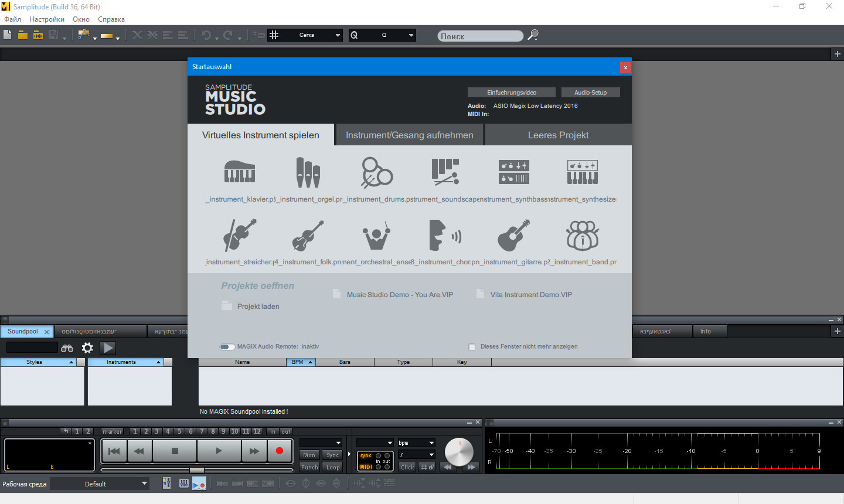Click the round tempo jog wheel knob
This screenshot has width=844, height=504.
point(459,452)
